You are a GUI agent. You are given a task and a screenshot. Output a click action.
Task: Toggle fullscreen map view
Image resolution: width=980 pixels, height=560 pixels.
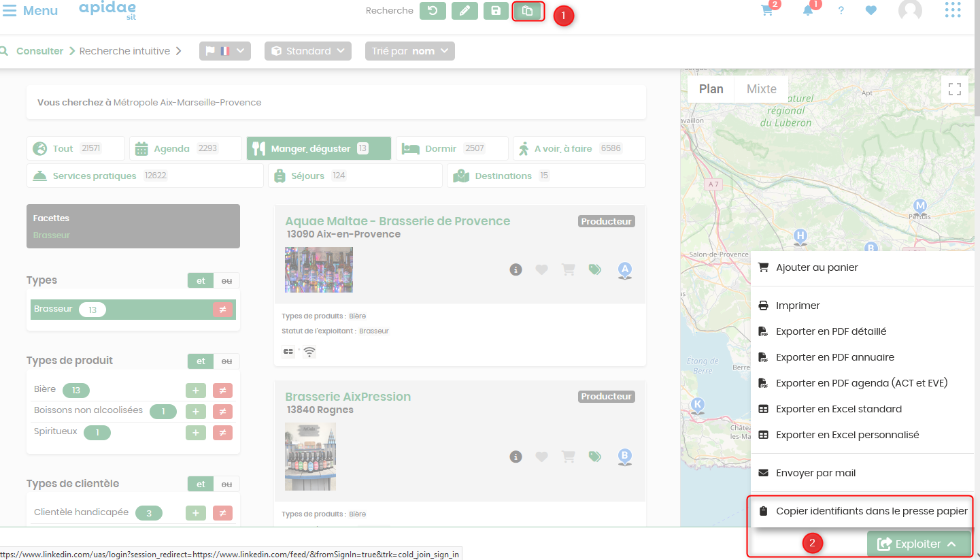coord(954,88)
